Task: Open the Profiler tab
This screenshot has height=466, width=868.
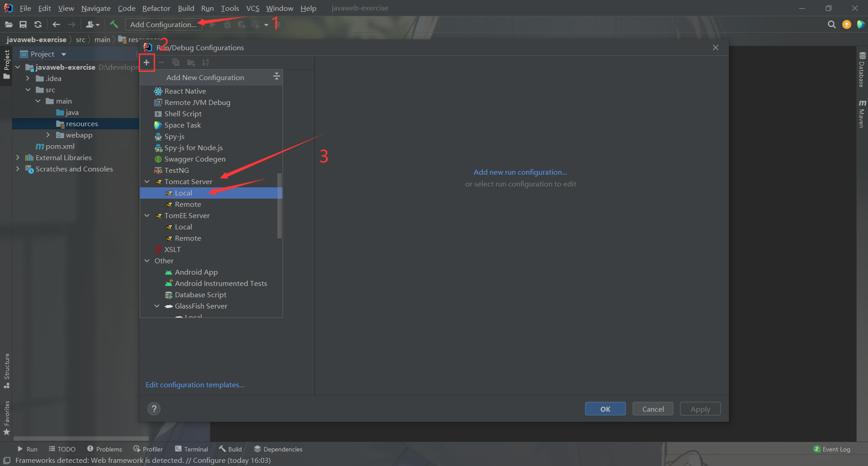Action: coord(148,449)
